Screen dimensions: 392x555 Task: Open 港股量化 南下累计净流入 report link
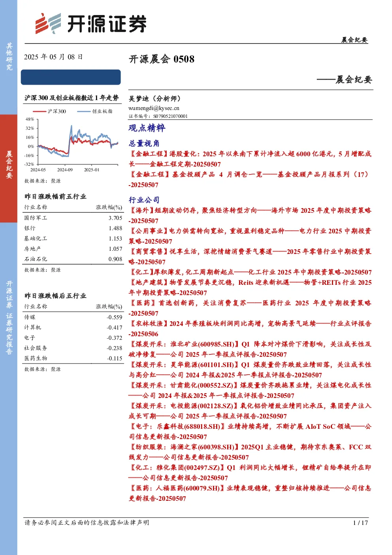[x=250, y=159]
